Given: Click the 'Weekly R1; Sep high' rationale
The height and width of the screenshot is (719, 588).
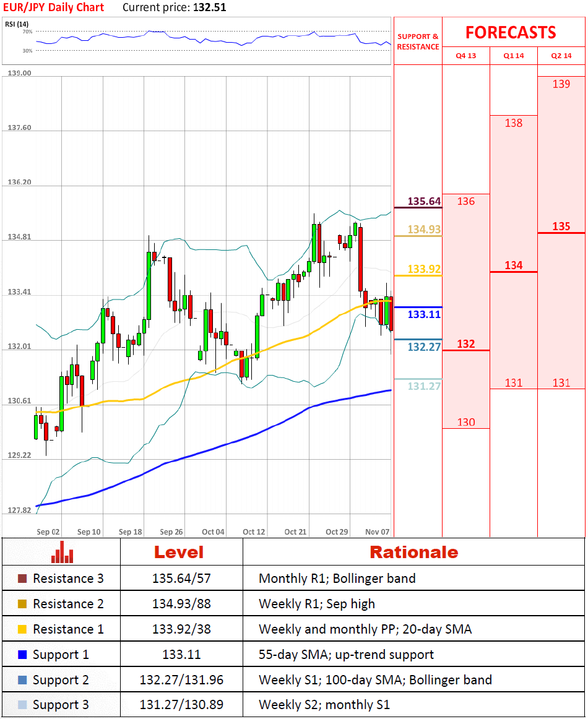Looking at the screenshot, I should 317,604.
